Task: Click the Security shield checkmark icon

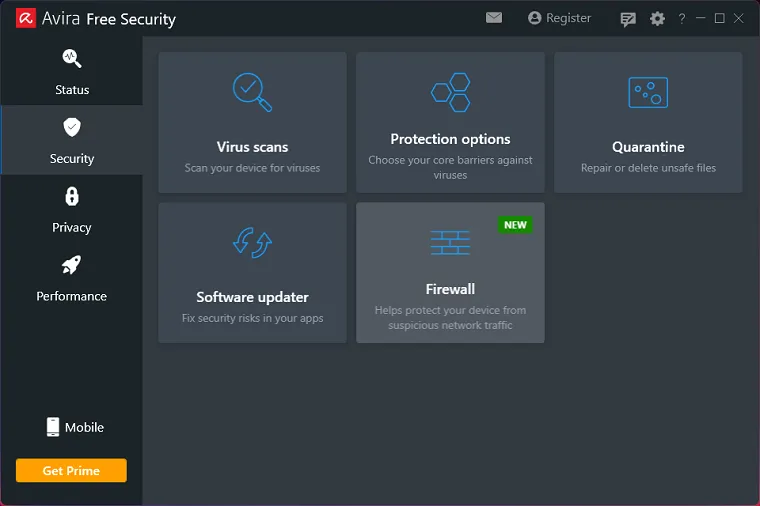Action: click(72, 127)
